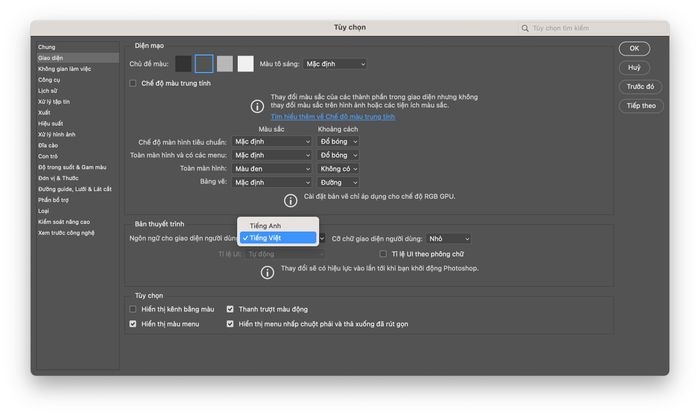This screenshot has width=700, height=416.
Task: Select the darkest color theme swatch
Action: pos(183,64)
